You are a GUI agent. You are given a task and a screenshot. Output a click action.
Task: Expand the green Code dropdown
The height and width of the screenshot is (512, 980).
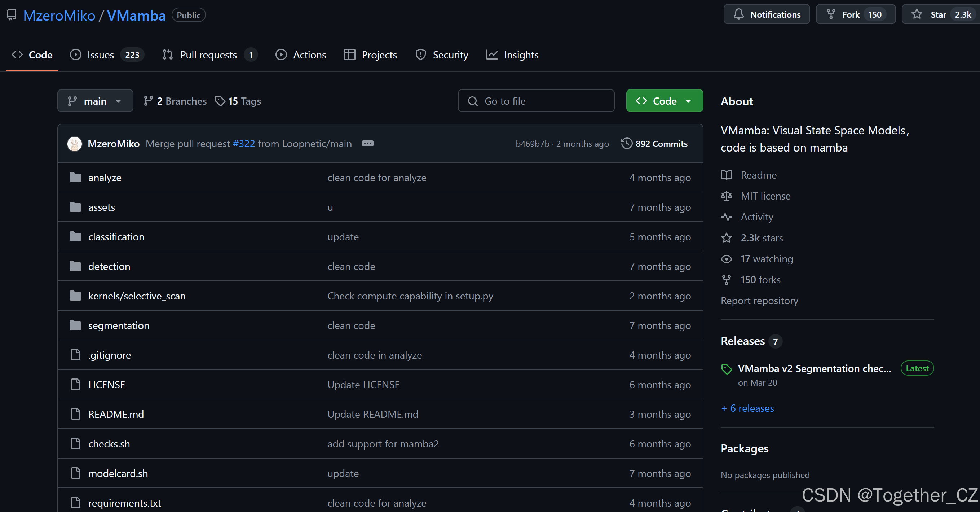(664, 101)
